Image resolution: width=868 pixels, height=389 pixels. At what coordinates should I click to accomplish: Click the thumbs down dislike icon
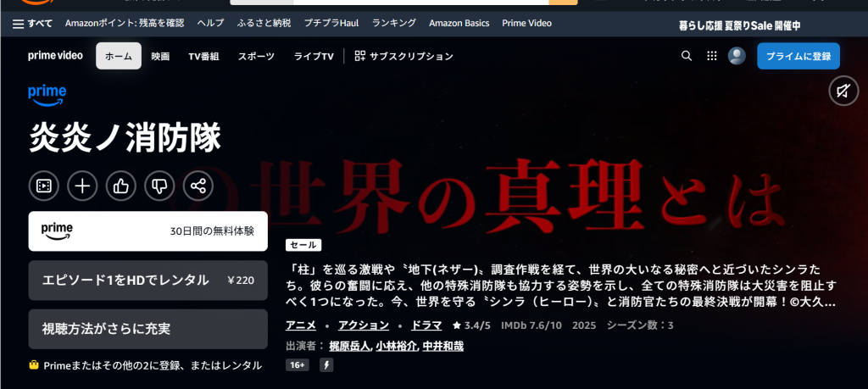coord(159,186)
